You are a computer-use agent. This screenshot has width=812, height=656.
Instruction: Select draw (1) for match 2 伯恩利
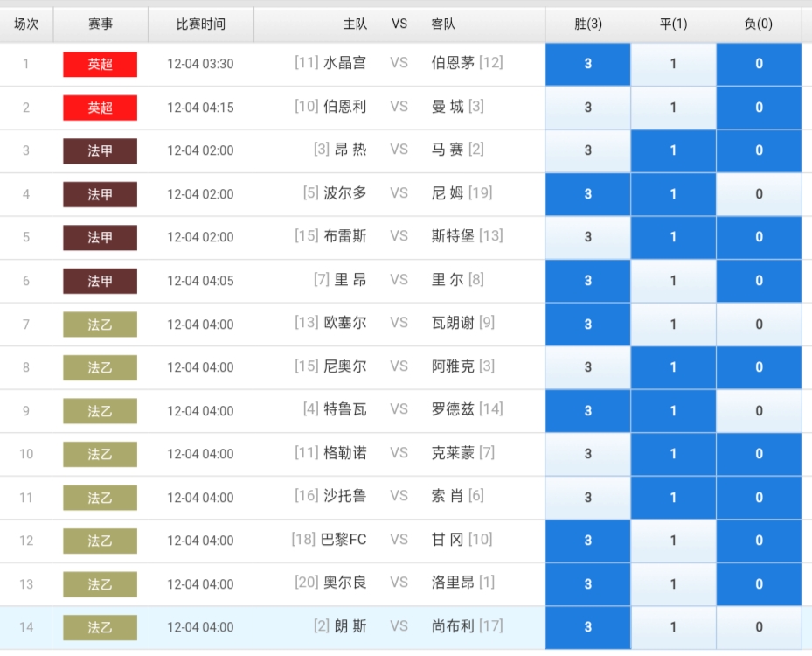(673, 108)
